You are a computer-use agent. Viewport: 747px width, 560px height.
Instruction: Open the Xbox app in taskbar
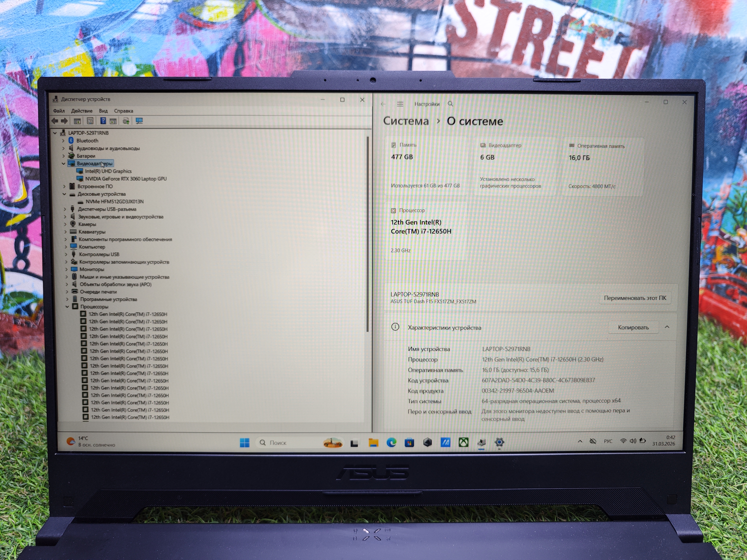coord(463,442)
